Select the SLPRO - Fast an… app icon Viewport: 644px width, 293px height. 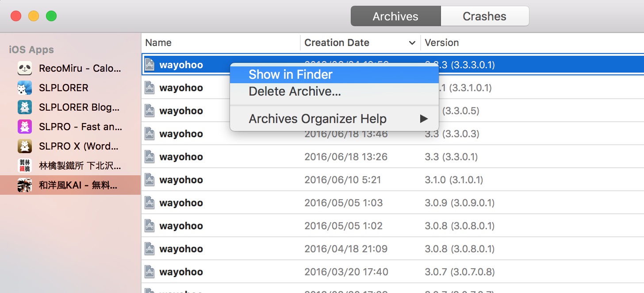pos(25,127)
